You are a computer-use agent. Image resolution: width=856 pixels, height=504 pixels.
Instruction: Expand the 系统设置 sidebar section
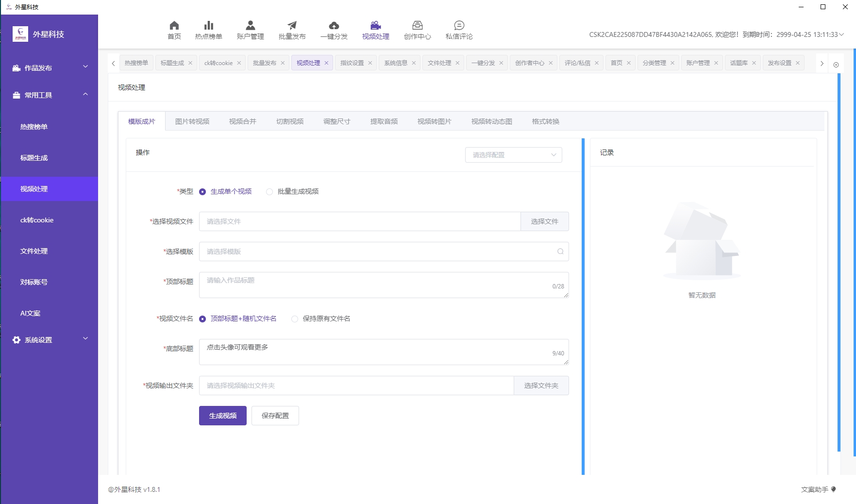pyautogui.click(x=50, y=340)
